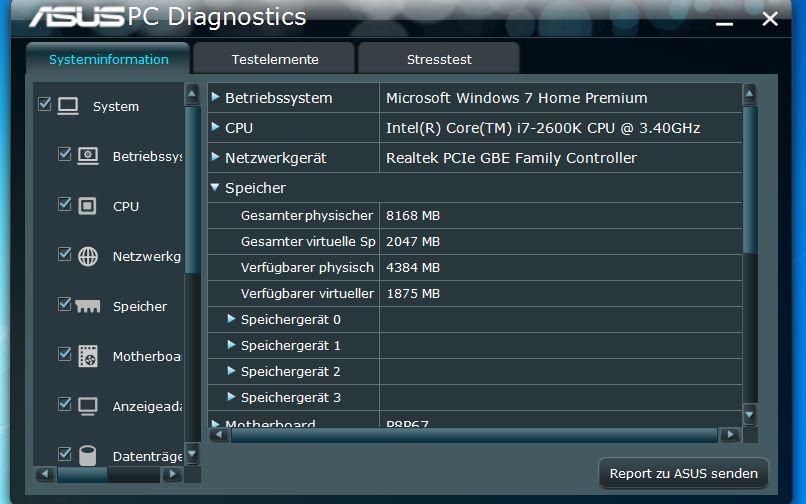Click sidebar scroll down arrow
806x504 pixels.
[x=192, y=454]
